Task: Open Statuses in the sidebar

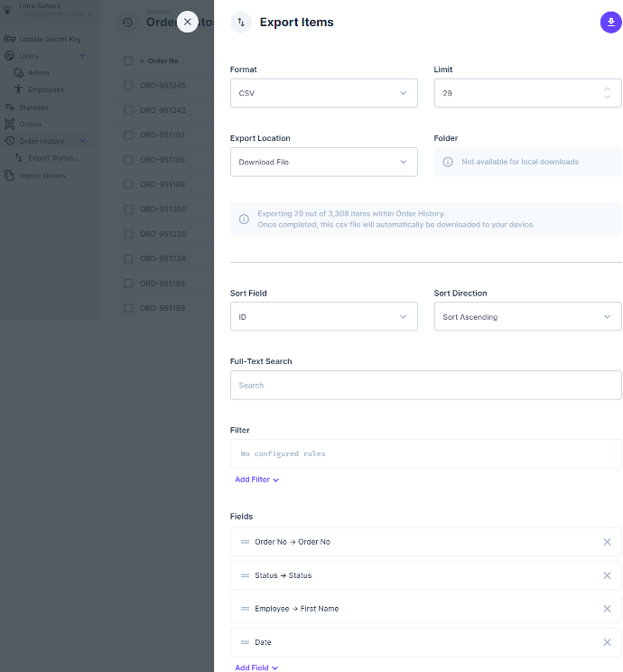Action: [33, 107]
